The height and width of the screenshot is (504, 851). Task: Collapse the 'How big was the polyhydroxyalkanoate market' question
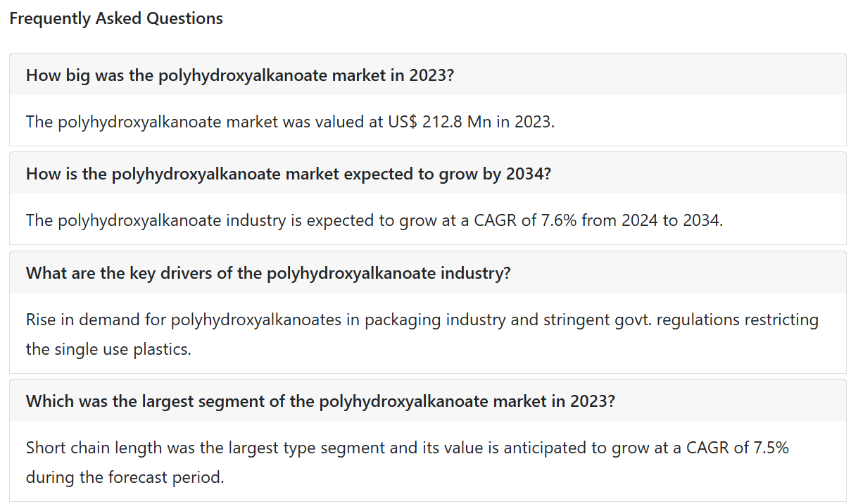point(427,75)
